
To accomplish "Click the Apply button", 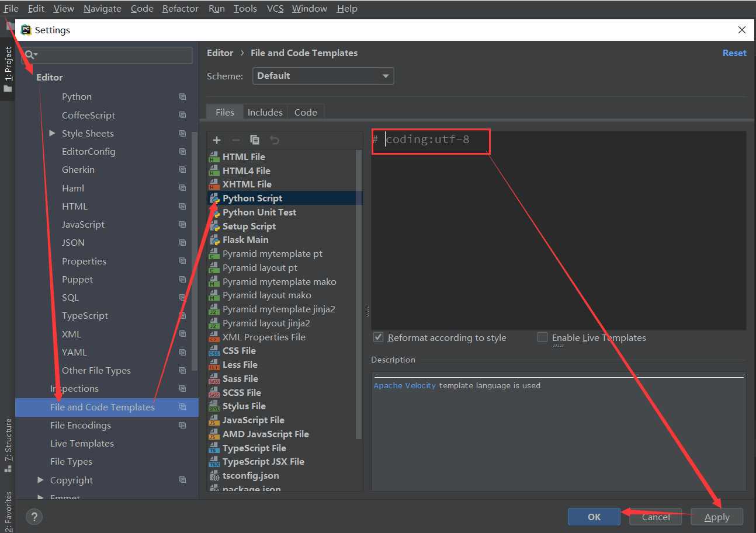I will [717, 517].
